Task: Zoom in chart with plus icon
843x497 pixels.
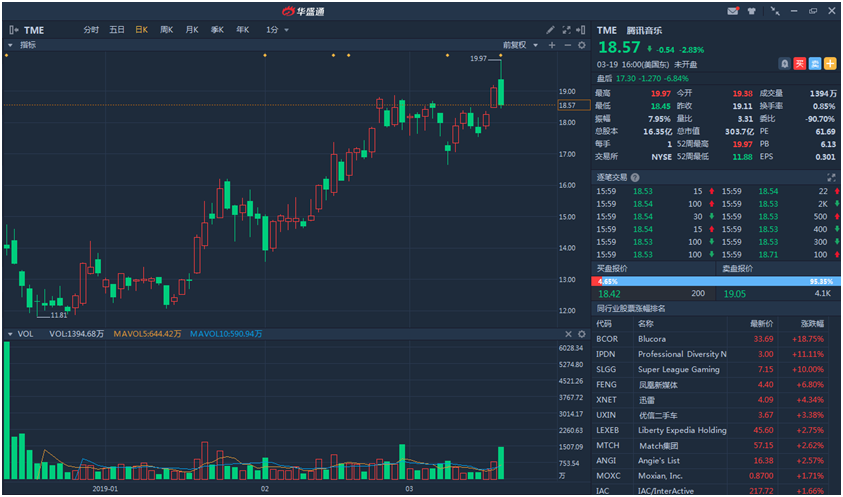Action: (x=552, y=45)
